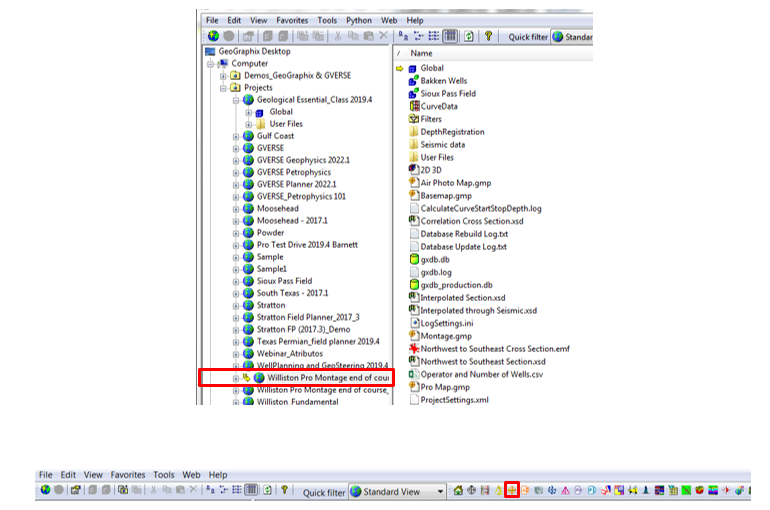770x510 pixels.
Task: Select Basemap.gmp file
Action: click(446, 195)
